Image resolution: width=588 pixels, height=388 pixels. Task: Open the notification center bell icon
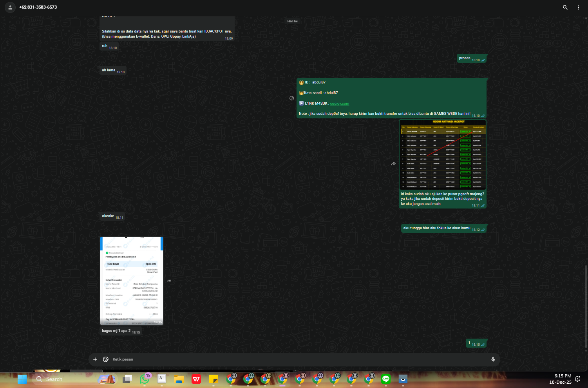coord(578,379)
